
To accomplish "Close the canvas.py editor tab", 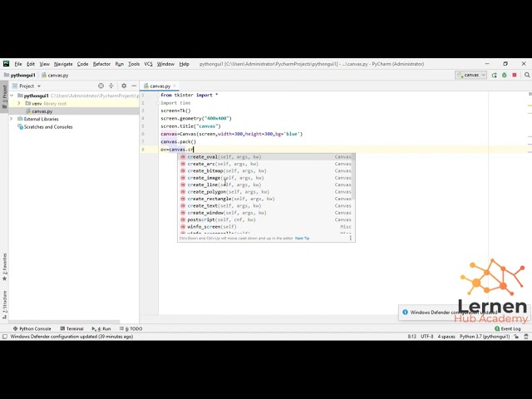I will tap(175, 86).
